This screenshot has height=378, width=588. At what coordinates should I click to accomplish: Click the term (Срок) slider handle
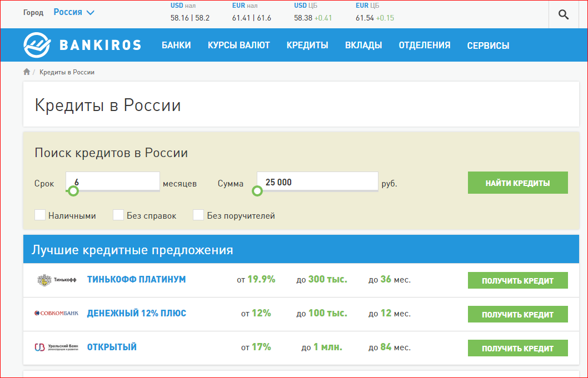tap(73, 191)
